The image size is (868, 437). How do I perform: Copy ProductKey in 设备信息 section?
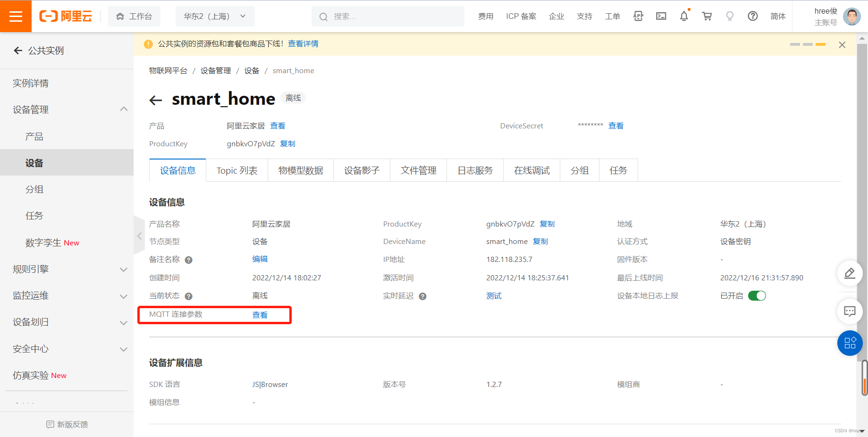(547, 224)
